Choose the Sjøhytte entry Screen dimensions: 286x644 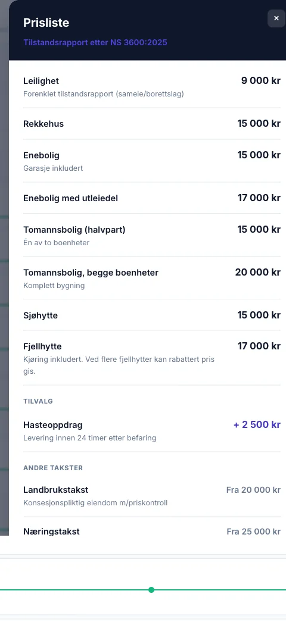[x=151, y=315]
